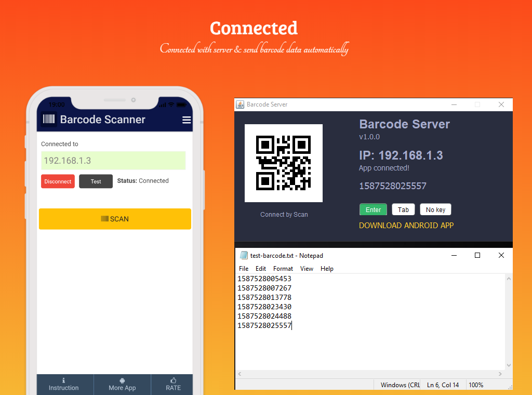The height and width of the screenshot is (395, 532).
Task: Click the line 1587528005453 in Notepad
Action: (264, 279)
